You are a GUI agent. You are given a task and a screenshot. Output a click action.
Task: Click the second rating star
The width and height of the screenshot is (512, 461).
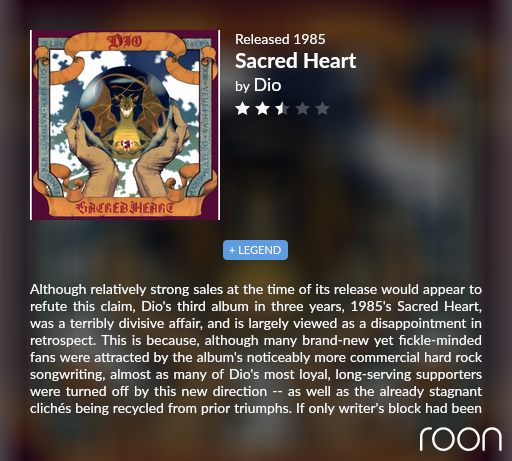click(x=262, y=109)
